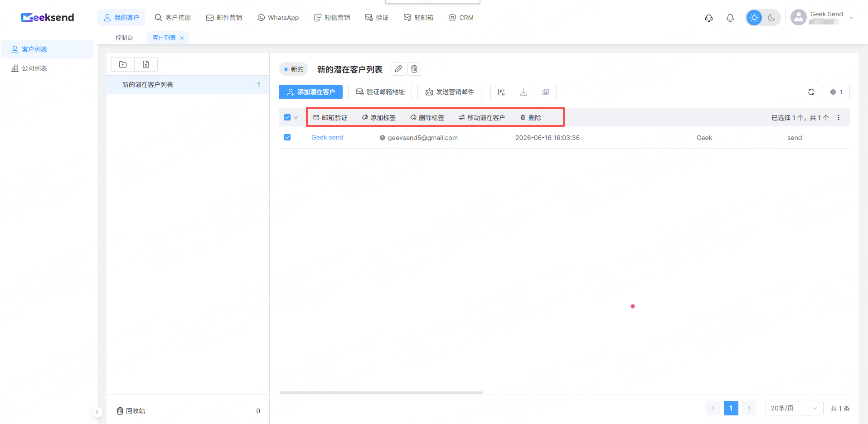Image resolution: width=868 pixels, height=424 pixels.
Task: Click the 2026-06-16 16:03:36 date cell
Action: tap(548, 138)
